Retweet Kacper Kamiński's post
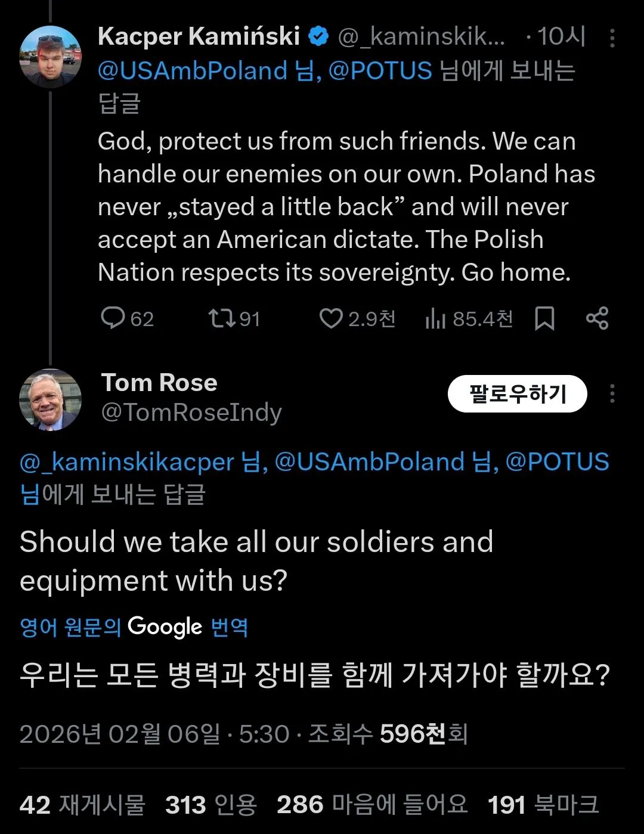 coord(222,318)
